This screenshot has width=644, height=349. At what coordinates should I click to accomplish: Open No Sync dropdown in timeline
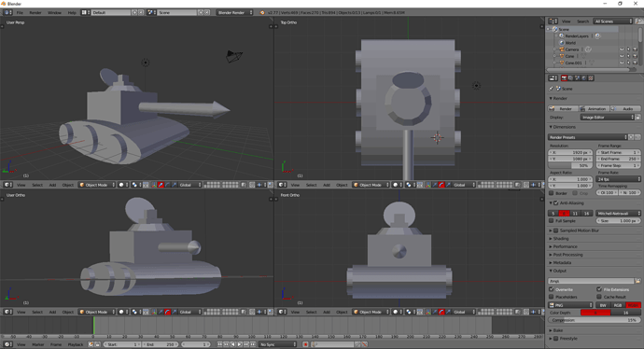277,344
